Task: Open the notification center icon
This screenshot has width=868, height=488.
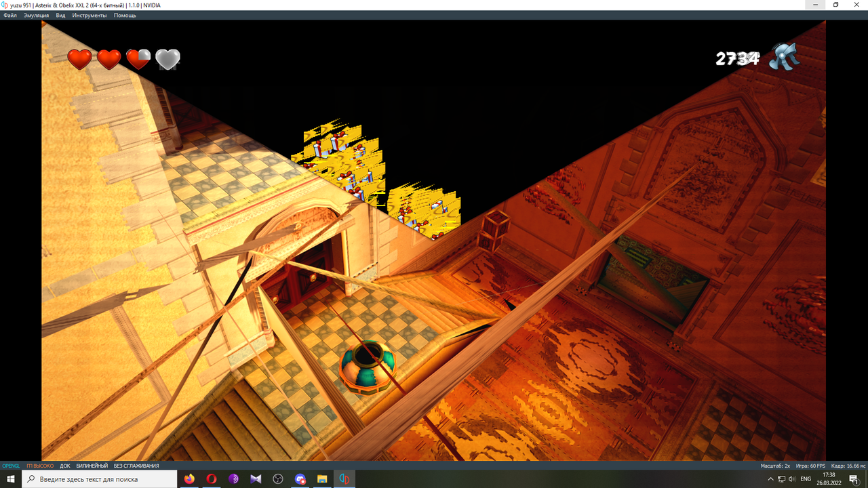Action: (x=854, y=479)
